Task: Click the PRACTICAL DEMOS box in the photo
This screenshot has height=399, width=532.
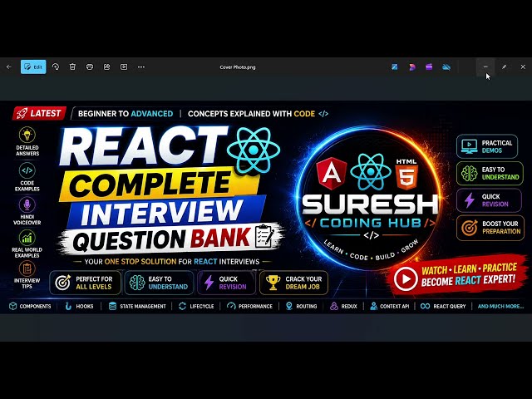Action: tap(487, 146)
